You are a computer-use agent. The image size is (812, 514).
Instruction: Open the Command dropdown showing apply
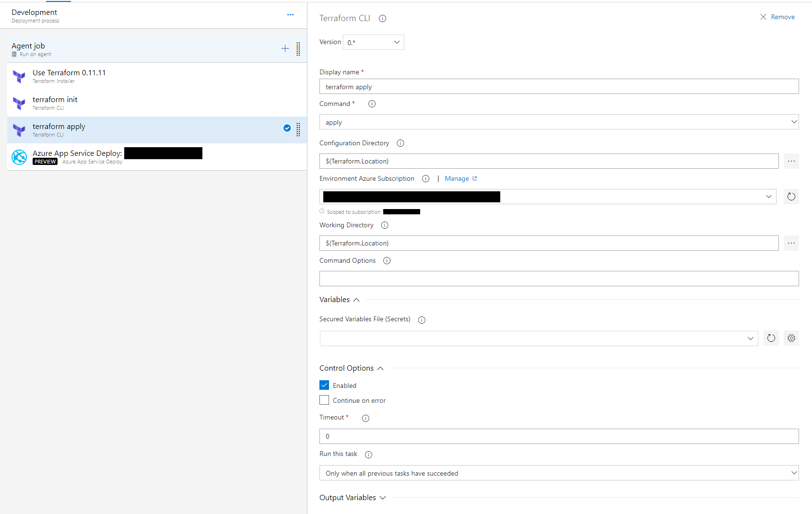[x=559, y=122]
